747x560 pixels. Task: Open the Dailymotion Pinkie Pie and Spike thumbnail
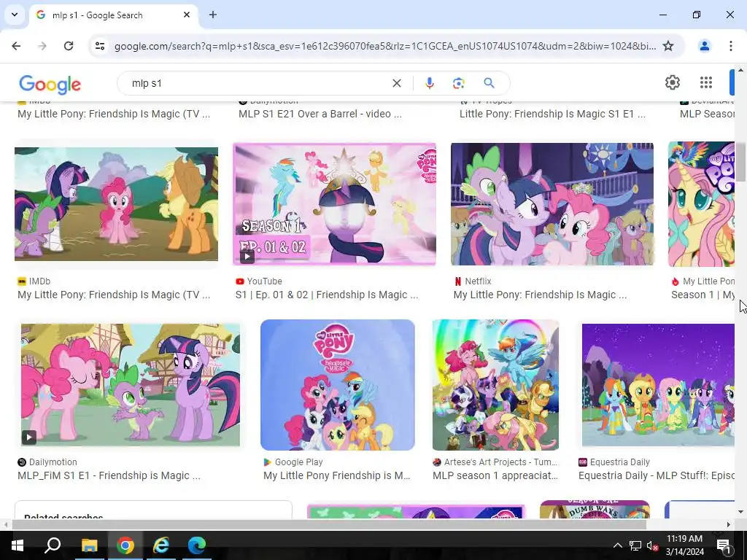coord(131,385)
